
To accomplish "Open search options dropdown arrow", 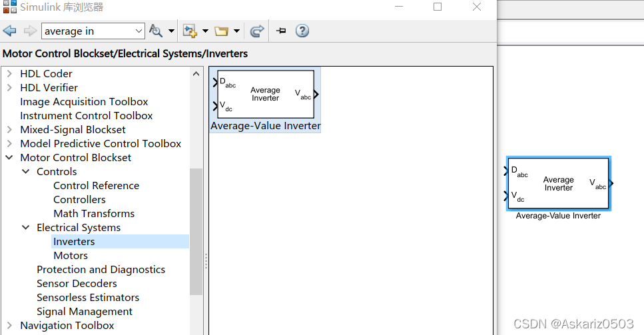I will coord(171,31).
